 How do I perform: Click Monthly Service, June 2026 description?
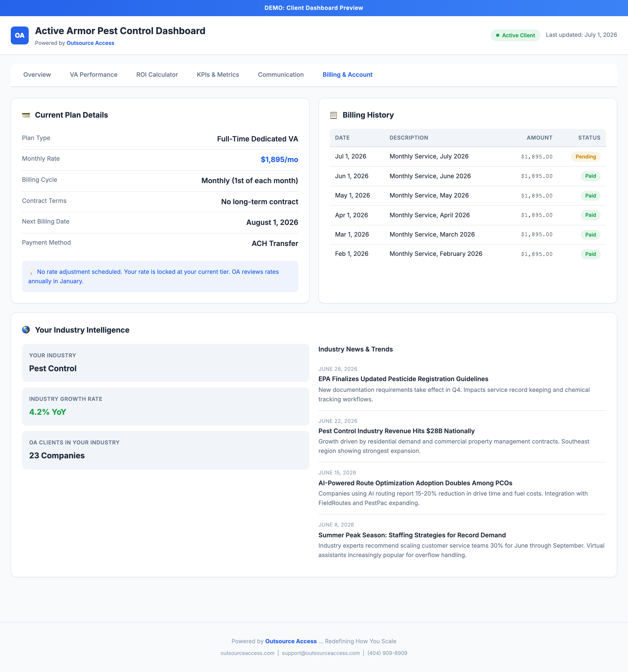pos(430,176)
